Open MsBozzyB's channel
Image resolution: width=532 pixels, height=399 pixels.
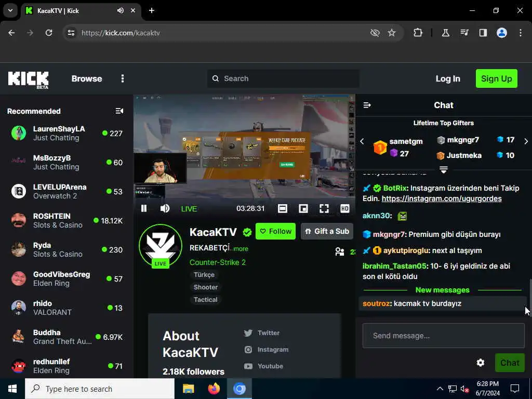pos(66,163)
